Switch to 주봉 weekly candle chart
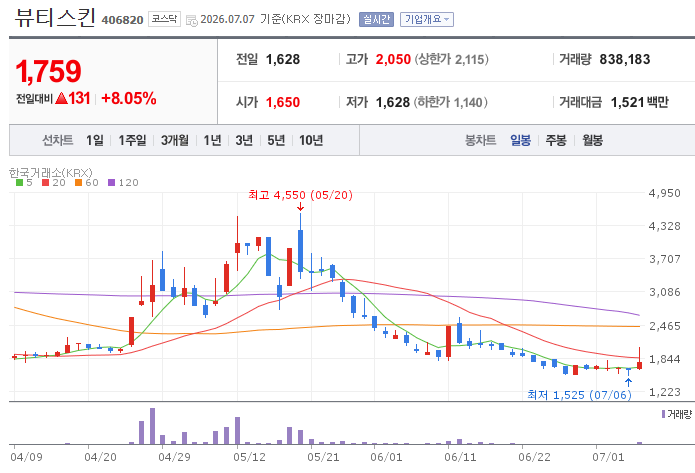The width and height of the screenshot is (695, 473). 556,141
